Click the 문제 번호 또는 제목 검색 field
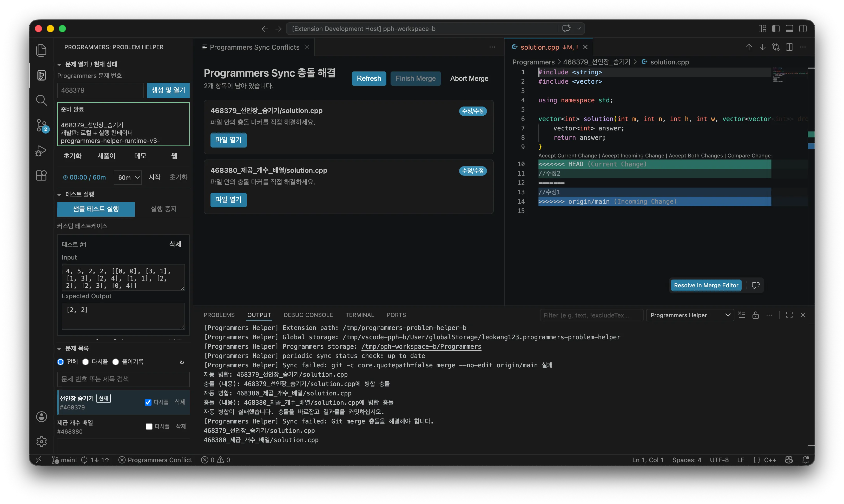844x504 pixels. (123, 379)
